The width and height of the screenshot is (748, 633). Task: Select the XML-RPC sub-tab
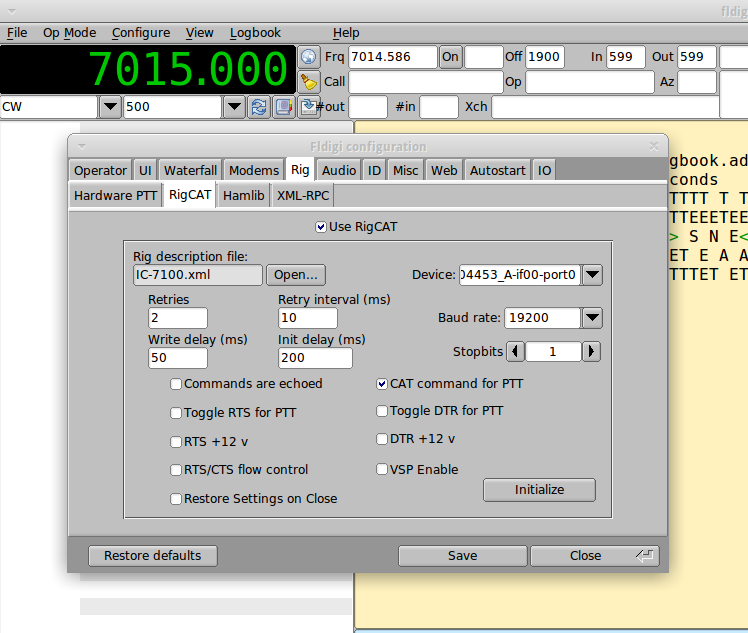point(303,196)
